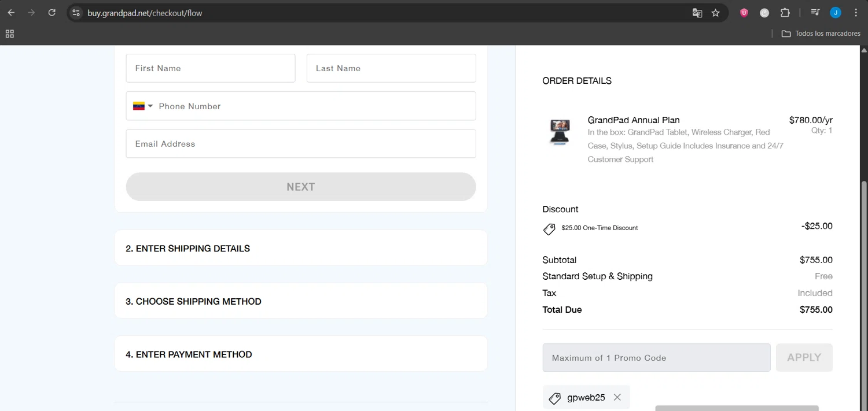Open the country flag dropdown
The image size is (868, 411).
[143, 106]
